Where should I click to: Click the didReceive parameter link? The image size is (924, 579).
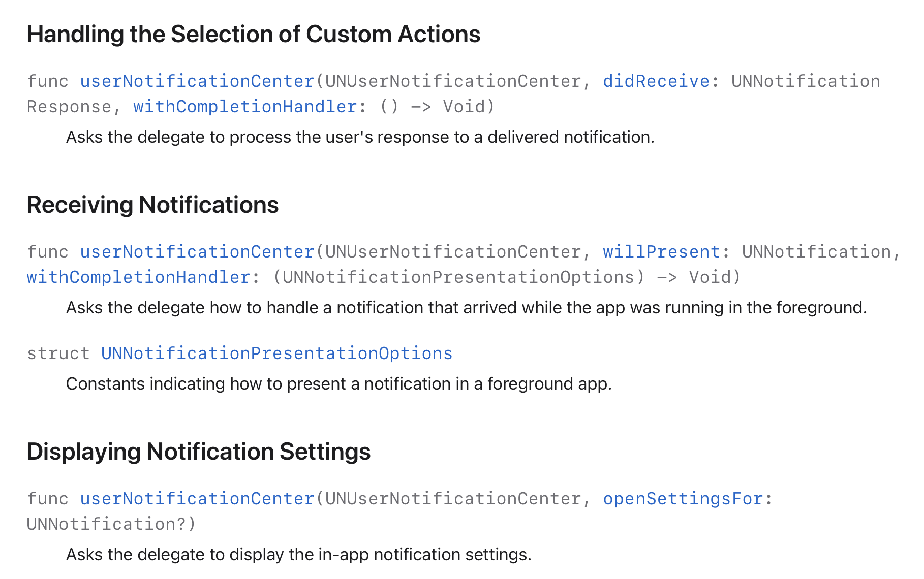pyautogui.click(x=656, y=81)
